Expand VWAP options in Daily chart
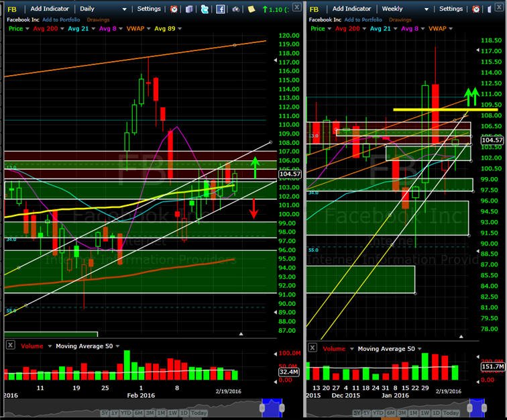The width and height of the screenshot is (507, 420). 149,29
